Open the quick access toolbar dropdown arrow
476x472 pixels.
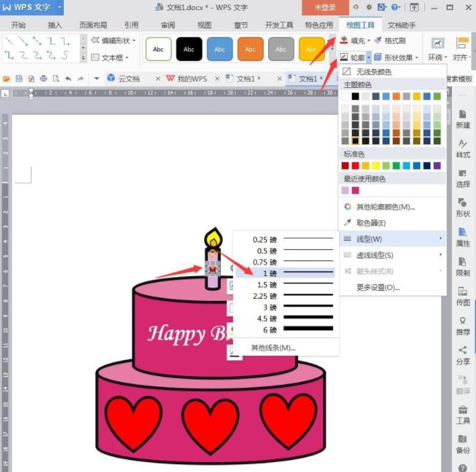[x=97, y=79]
